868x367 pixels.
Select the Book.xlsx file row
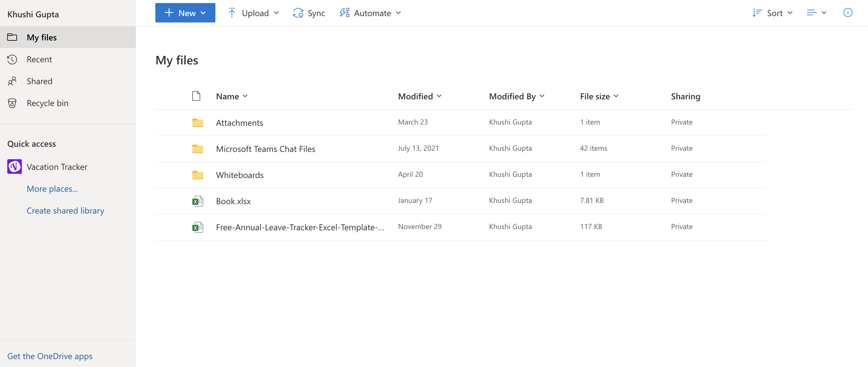[233, 201]
